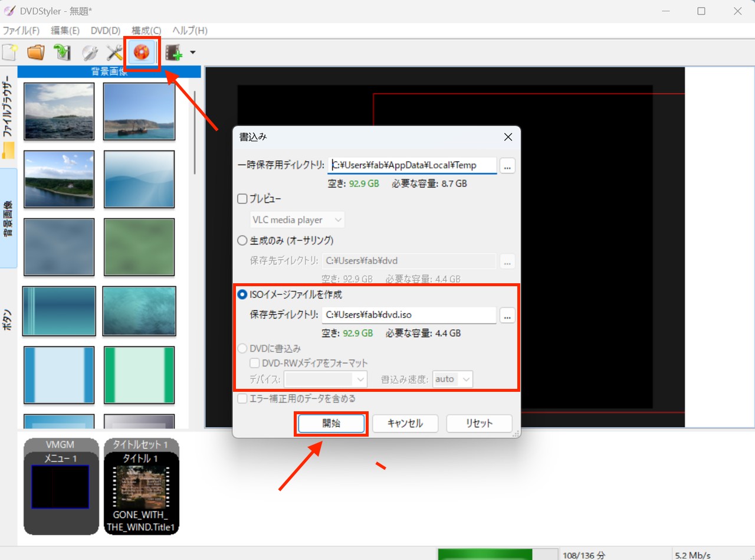This screenshot has width=755, height=560.
Task: Open project with the folder icon
Action: (36, 53)
